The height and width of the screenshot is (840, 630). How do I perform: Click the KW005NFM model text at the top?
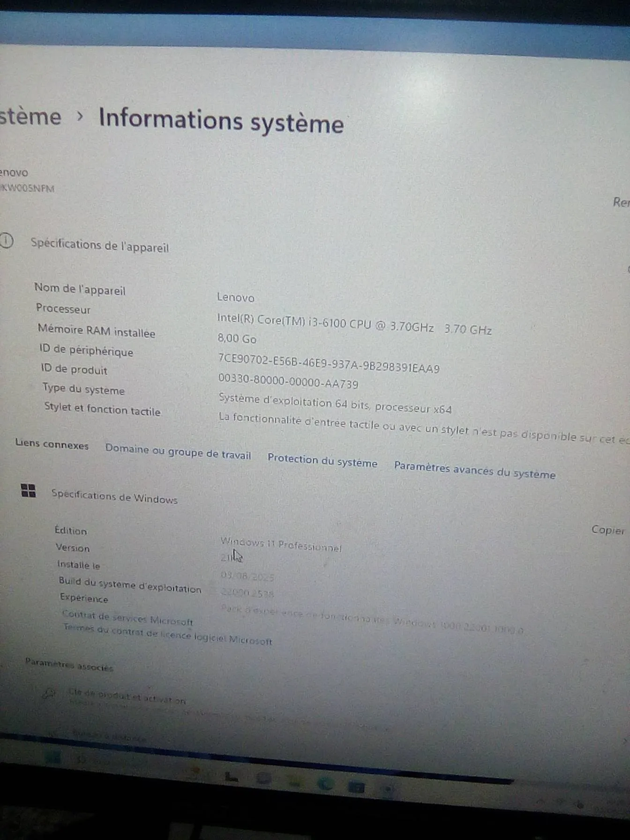point(27,188)
